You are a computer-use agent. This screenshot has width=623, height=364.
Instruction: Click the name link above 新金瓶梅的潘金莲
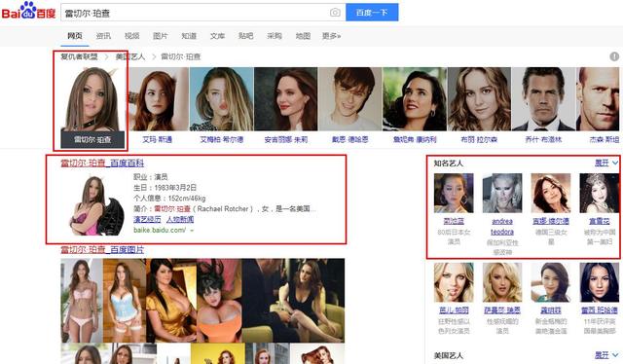(551, 309)
